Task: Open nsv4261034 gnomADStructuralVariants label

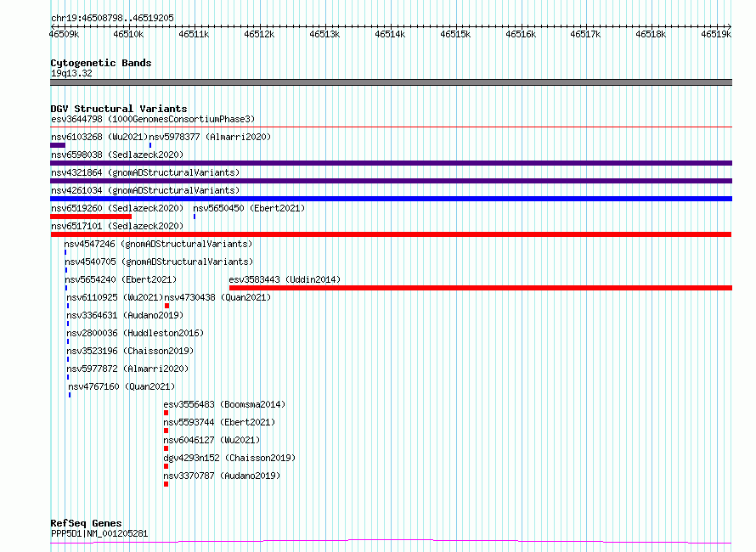Action: pyautogui.click(x=145, y=190)
